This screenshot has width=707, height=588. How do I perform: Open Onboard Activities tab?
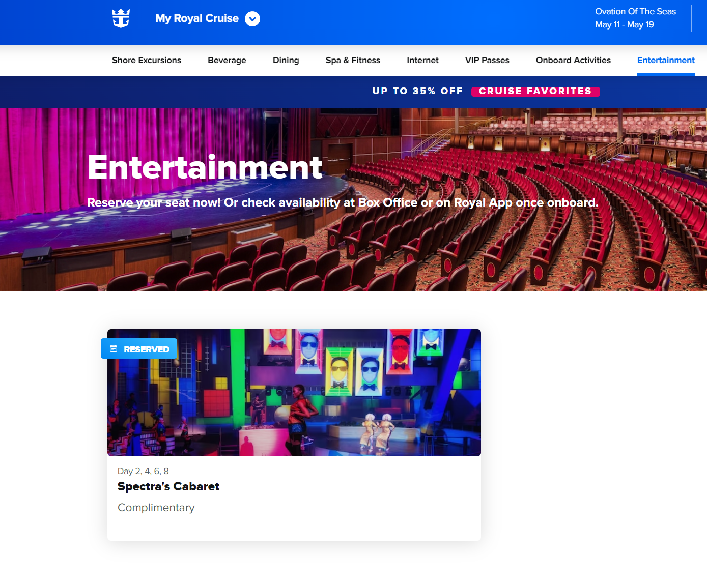[573, 60]
